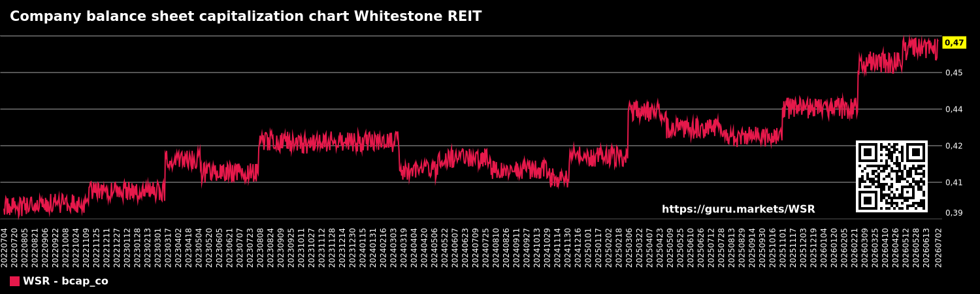This screenshot has height=294, width=980.
Task: Click the 20250728 date label
Action: (721, 247)
